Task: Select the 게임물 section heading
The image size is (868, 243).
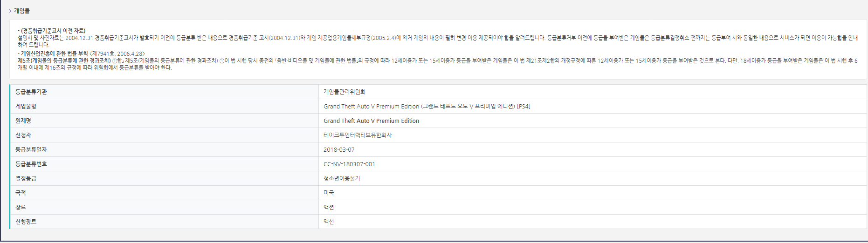Action: [x=22, y=11]
